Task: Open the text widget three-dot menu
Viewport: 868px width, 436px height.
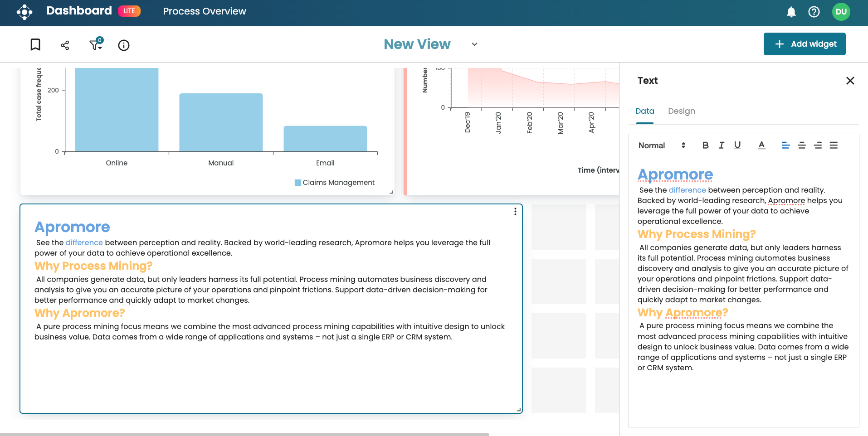Action: 515,212
